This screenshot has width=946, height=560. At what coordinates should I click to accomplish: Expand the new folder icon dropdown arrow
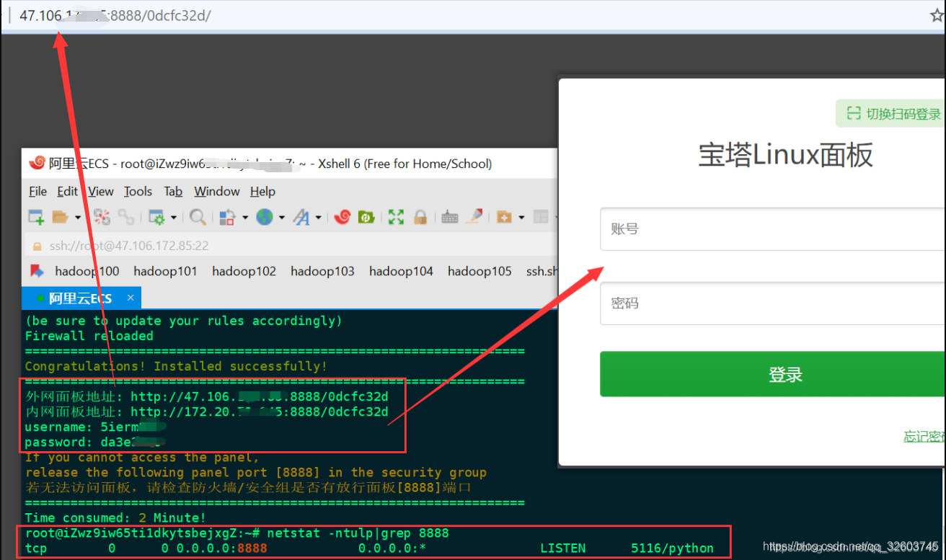click(521, 217)
